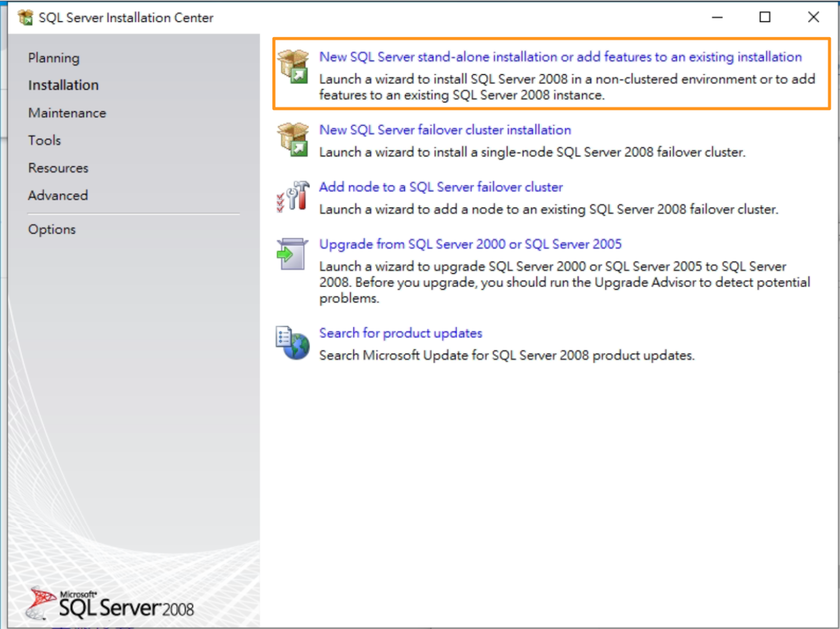Open New SQL Server failover cluster installation link
This screenshot has height=629, width=840.
pyautogui.click(x=445, y=130)
